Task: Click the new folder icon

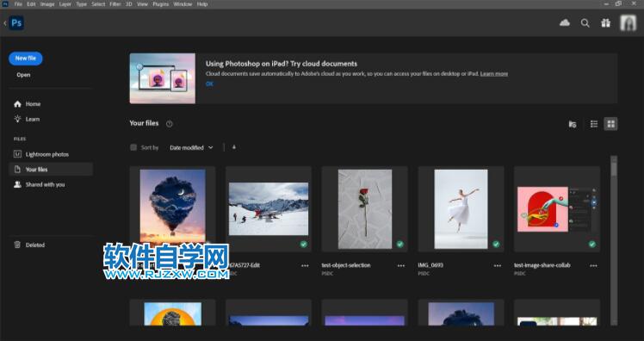Action: click(x=573, y=124)
